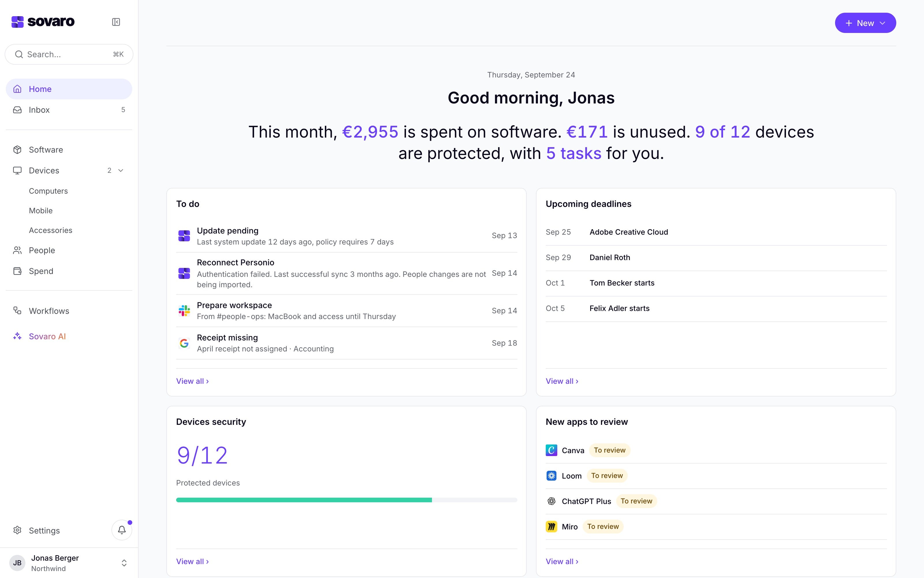This screenshot has width=924, height=578.
Task: Expand the New button dropdown
Action: point(865,23)
